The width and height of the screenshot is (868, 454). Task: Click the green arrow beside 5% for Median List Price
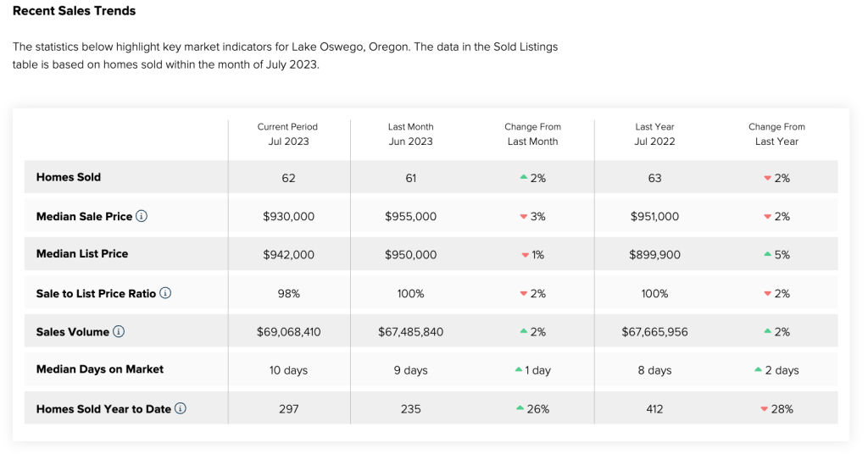[767, 254]
